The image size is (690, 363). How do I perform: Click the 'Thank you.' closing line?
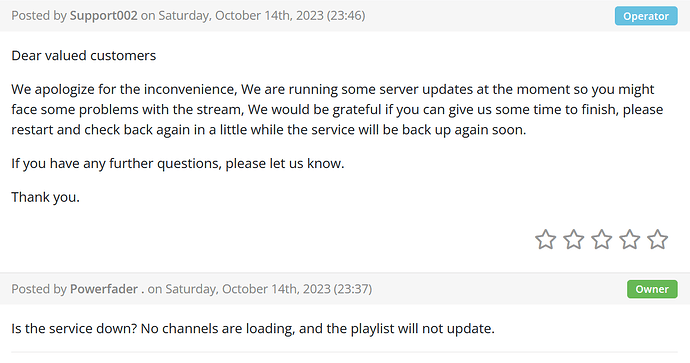(x=45, y=197)
